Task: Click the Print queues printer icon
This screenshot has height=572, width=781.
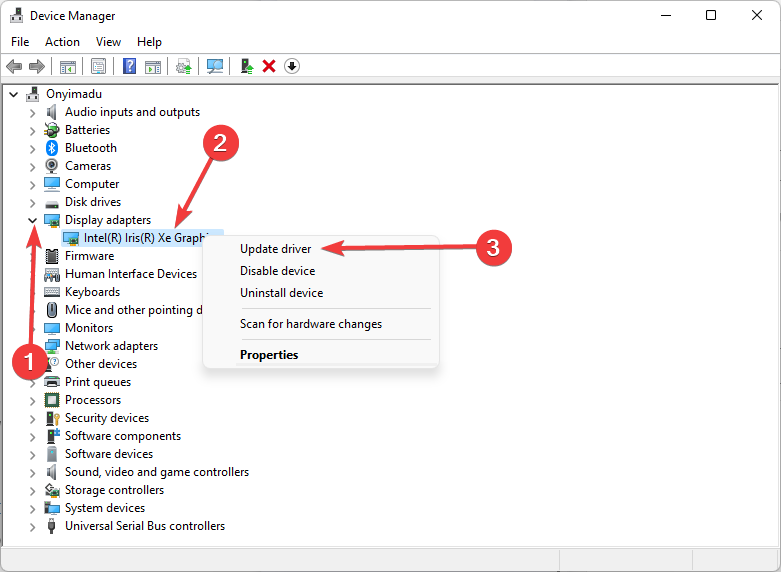Action: [52, 382]
